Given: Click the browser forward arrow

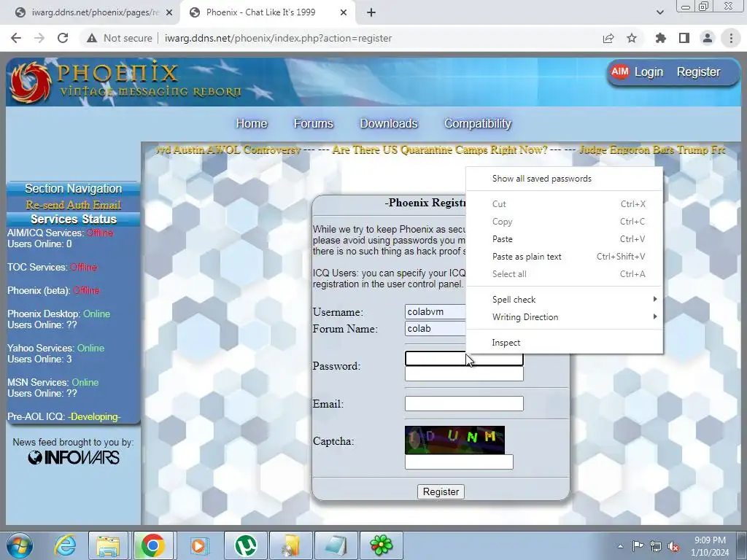Looking at the screenshot, I should pos(39,38).
